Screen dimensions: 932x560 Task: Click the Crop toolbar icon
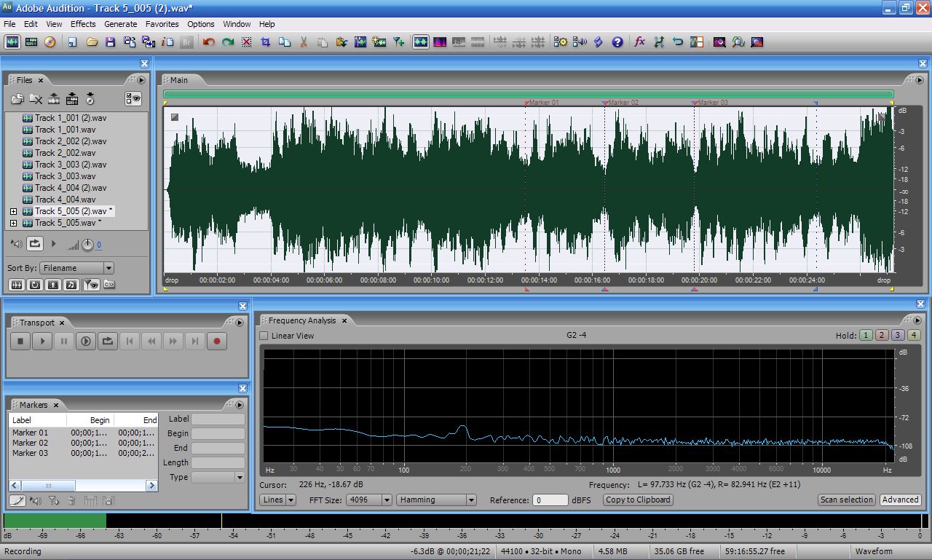[x=266, y=42]
